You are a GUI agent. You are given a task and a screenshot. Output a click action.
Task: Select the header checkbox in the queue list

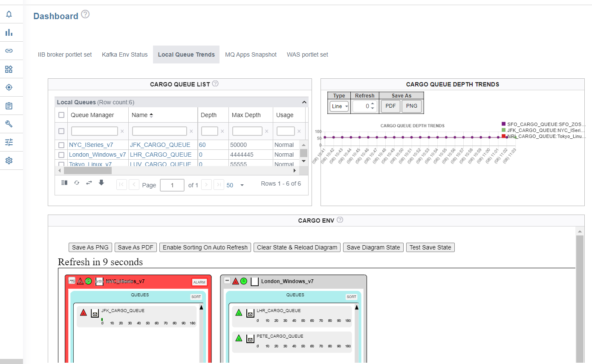[x=61, y=115]
